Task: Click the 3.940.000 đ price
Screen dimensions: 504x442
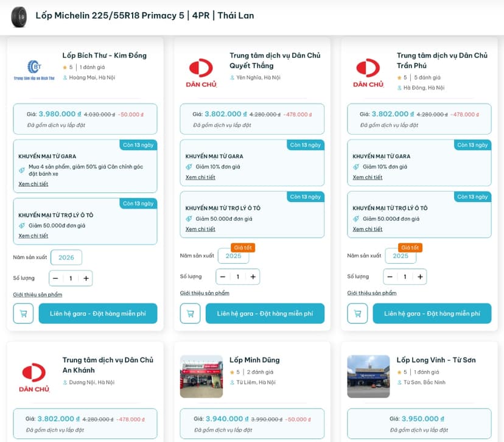Action: (x=227, y=419)
